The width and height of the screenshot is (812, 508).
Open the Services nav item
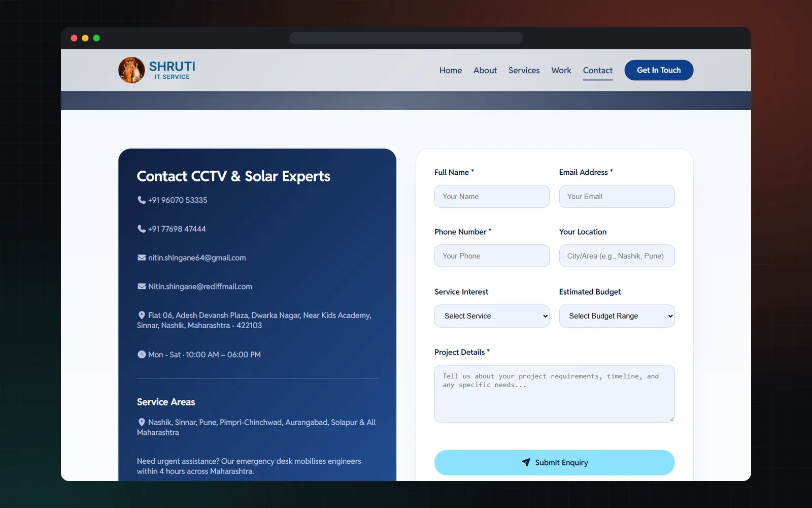pos(524,70)
